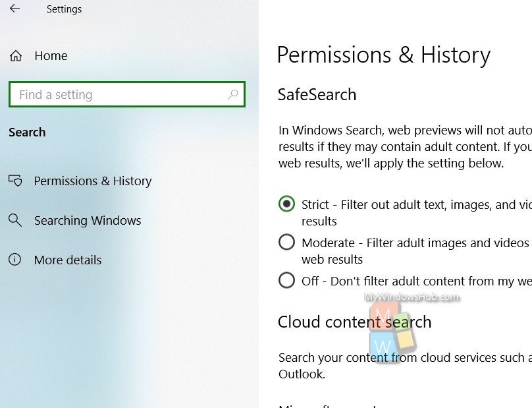Go back with the back arrow
This screenshot has height=408, width=532.
click(x=14, y=9)
